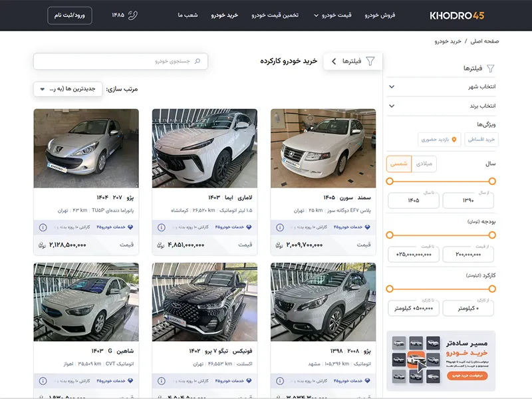Open the silver پژو ۲۰۰۸ car photo
Screen dimensions: 532x399
(323, 302)
